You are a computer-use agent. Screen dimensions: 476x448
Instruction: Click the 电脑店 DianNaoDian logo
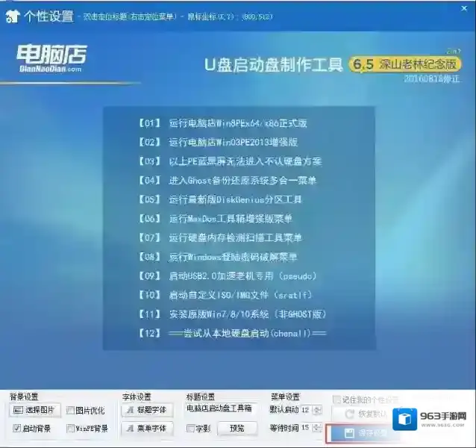[x=51, y=56]
